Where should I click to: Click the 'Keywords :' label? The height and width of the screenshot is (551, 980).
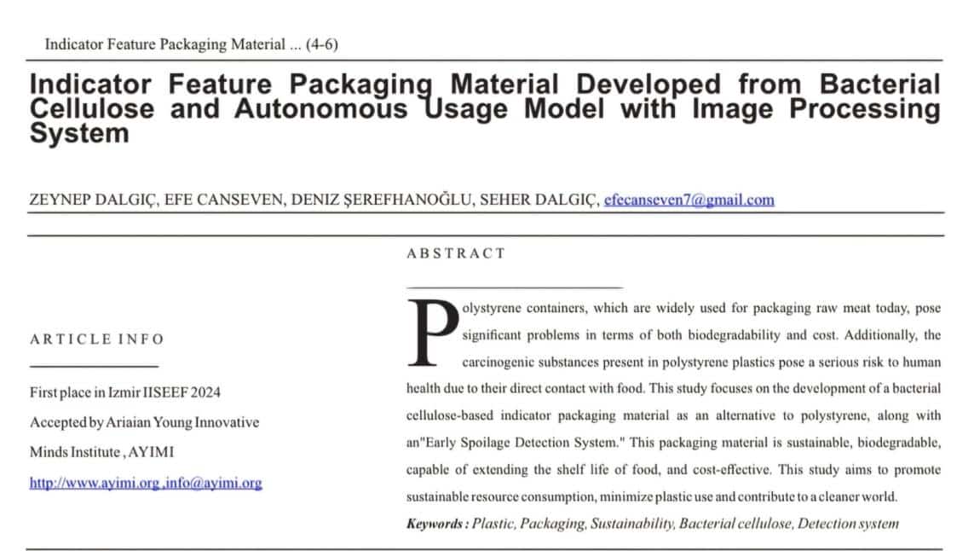point(437,524)
